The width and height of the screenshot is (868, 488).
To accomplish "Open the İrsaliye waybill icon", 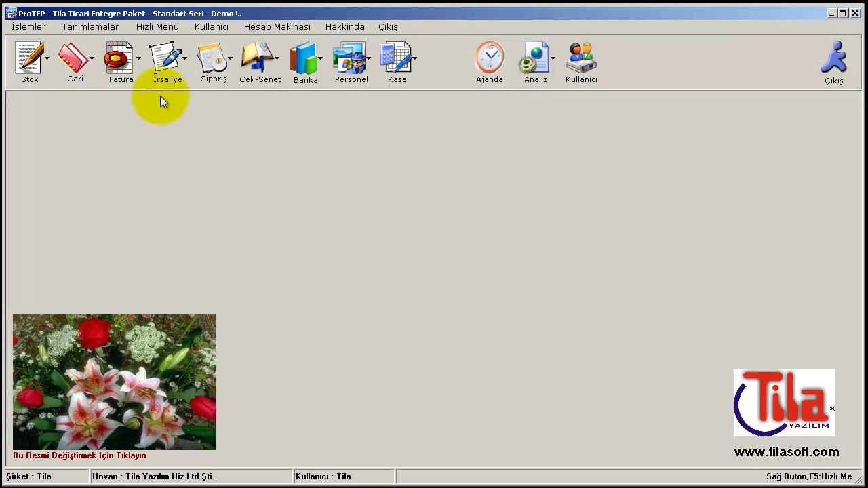I will tap(165, 58).
